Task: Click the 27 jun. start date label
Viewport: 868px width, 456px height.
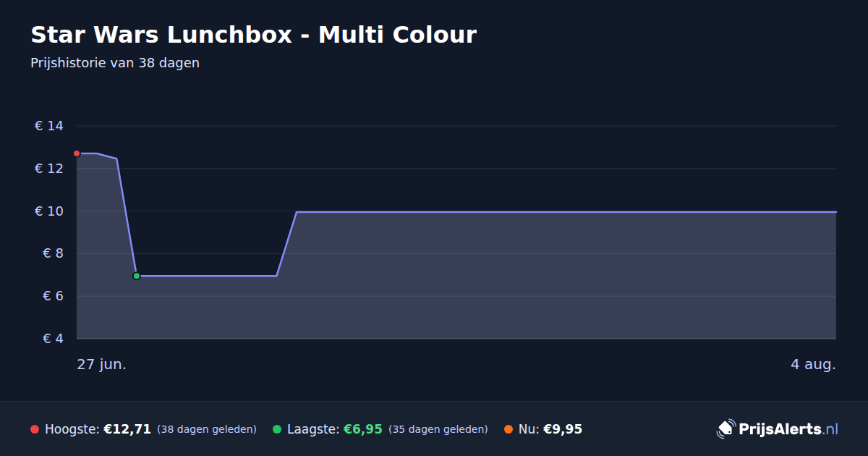Action: point(102,364)
